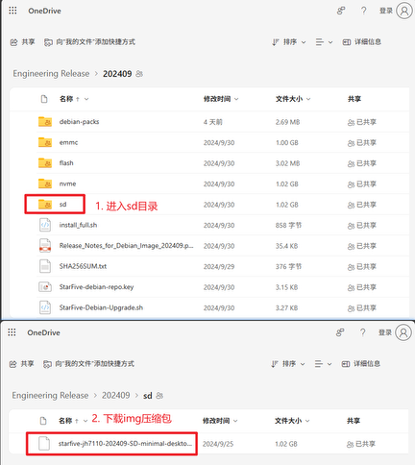Image resolution: width=415 pixels, height=465 pixels.
Task: Expand the 文件大小 column dropdown in bottom list
Action: pyautogui.click(x=292, y=421)
